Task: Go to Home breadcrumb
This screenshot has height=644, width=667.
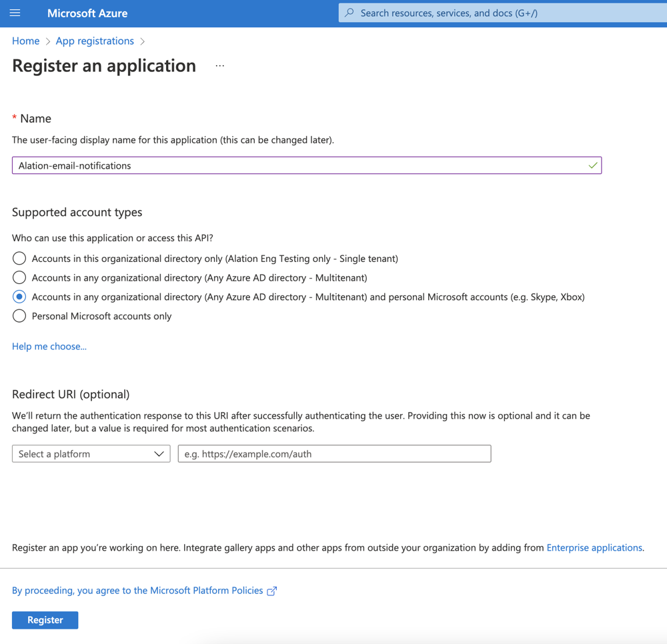Action: [25, 41]
